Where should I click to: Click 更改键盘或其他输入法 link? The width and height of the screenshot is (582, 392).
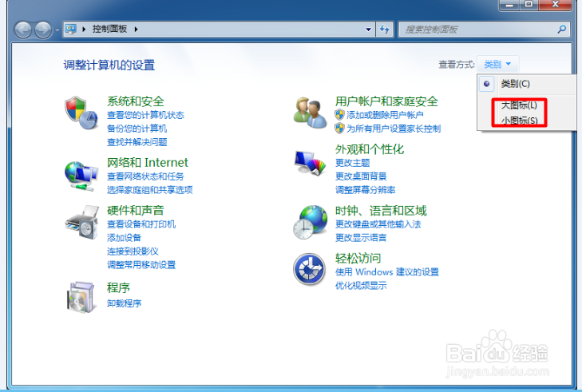coord(378,224)
